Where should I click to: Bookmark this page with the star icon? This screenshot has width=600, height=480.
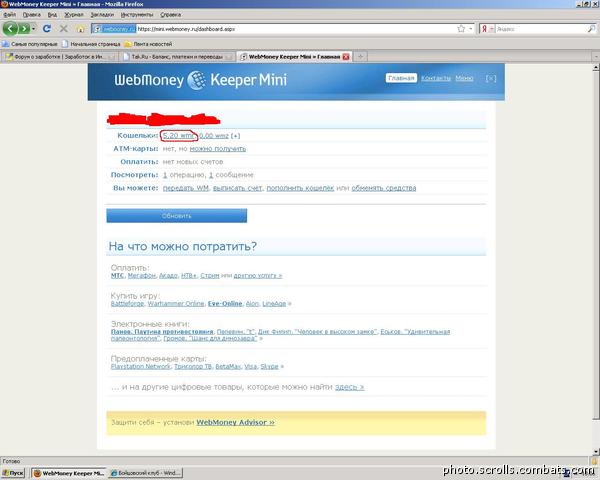click(x=461, y=29)
